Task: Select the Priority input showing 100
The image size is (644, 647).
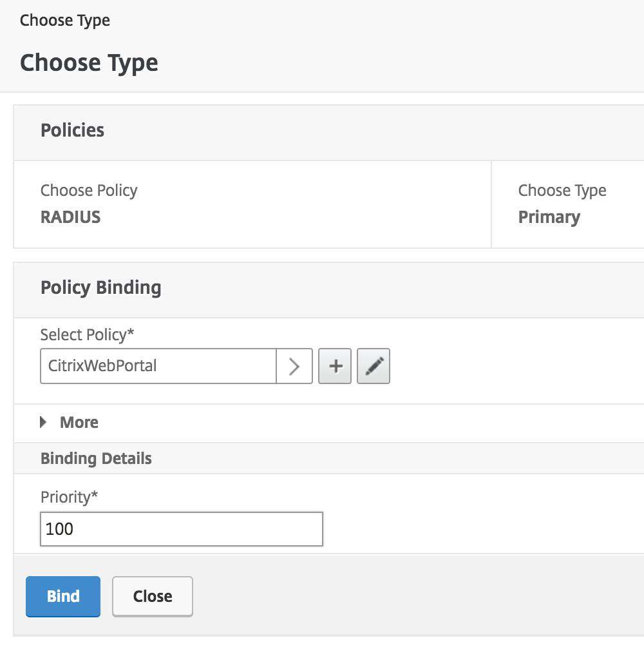Action: (x=181, y=528)
